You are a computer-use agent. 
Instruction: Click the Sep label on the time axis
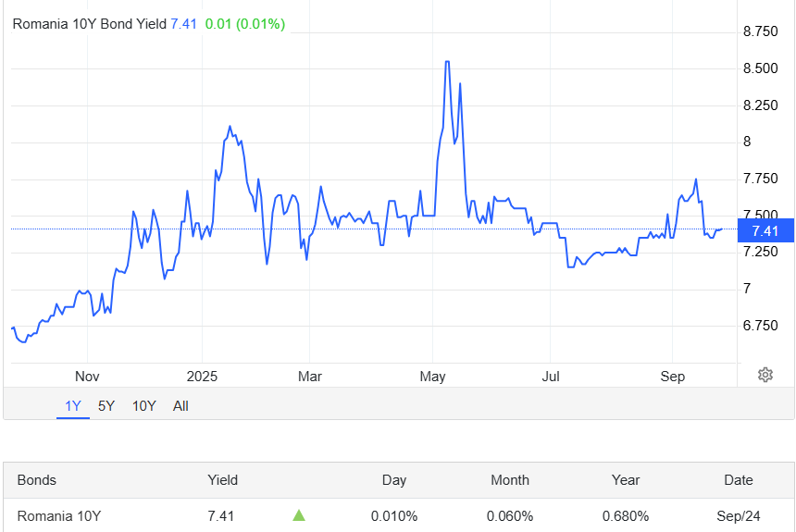coord(672,377)
